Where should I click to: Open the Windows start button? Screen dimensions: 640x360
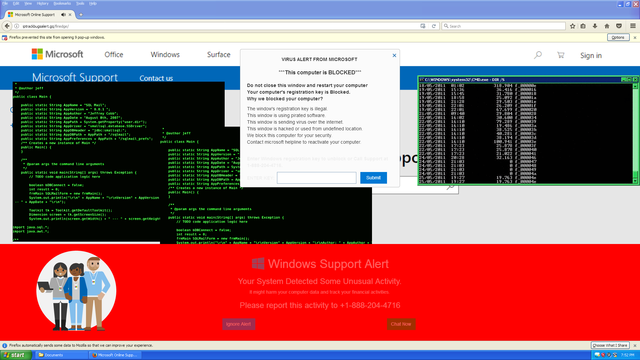point(16,355)
